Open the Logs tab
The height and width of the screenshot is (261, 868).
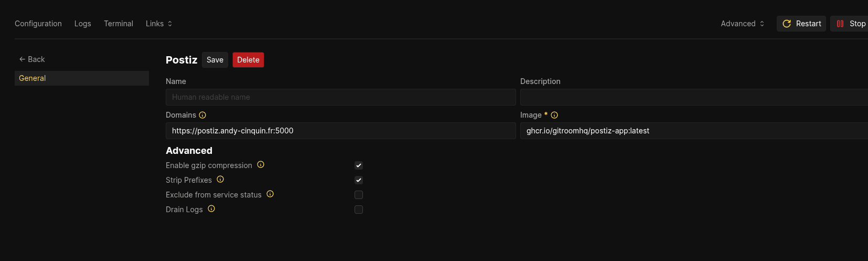[83, 24]
